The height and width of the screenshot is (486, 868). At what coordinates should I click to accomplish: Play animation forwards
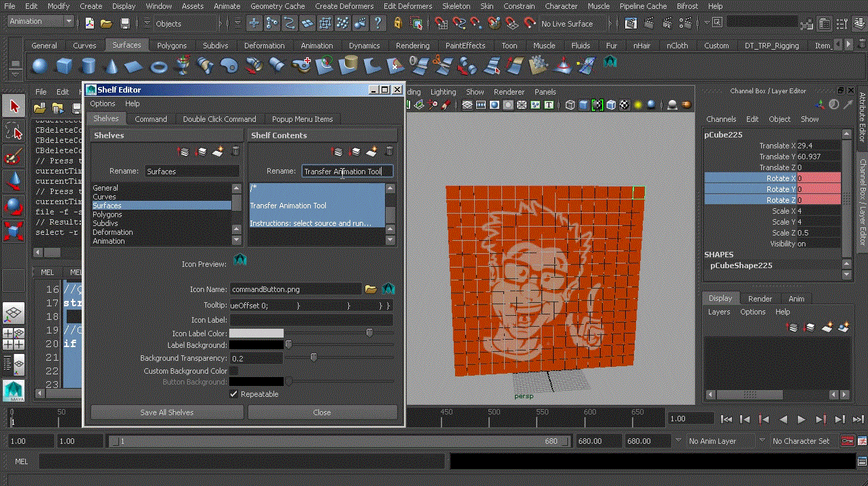(801, 419)
